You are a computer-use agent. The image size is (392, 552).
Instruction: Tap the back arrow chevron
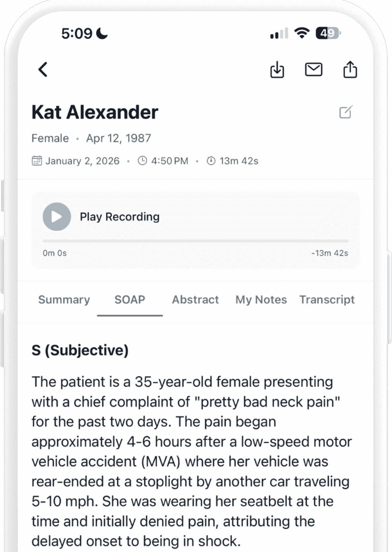43,70
